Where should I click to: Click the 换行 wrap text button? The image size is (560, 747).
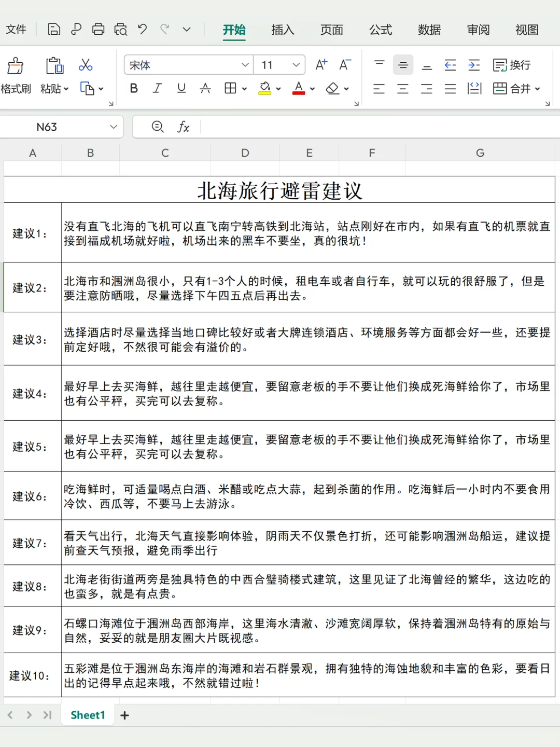pyautogui.click(x=512, y=65)
